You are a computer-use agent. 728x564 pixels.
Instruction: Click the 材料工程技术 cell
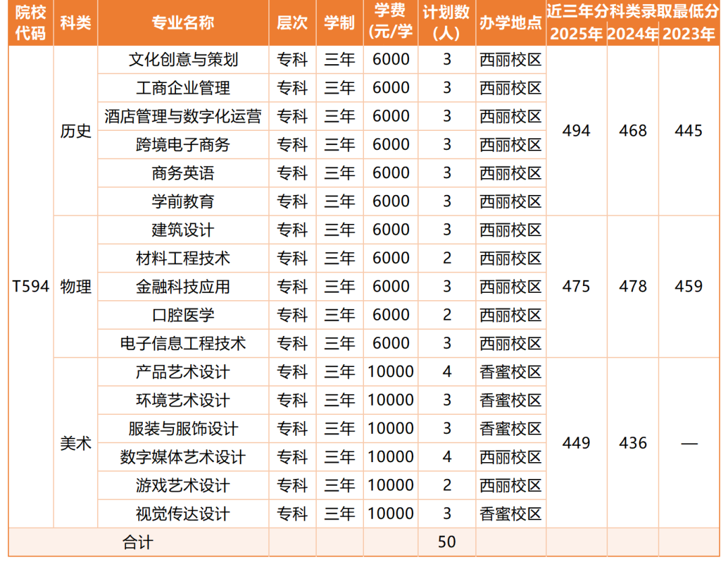[x=183, y=258]
